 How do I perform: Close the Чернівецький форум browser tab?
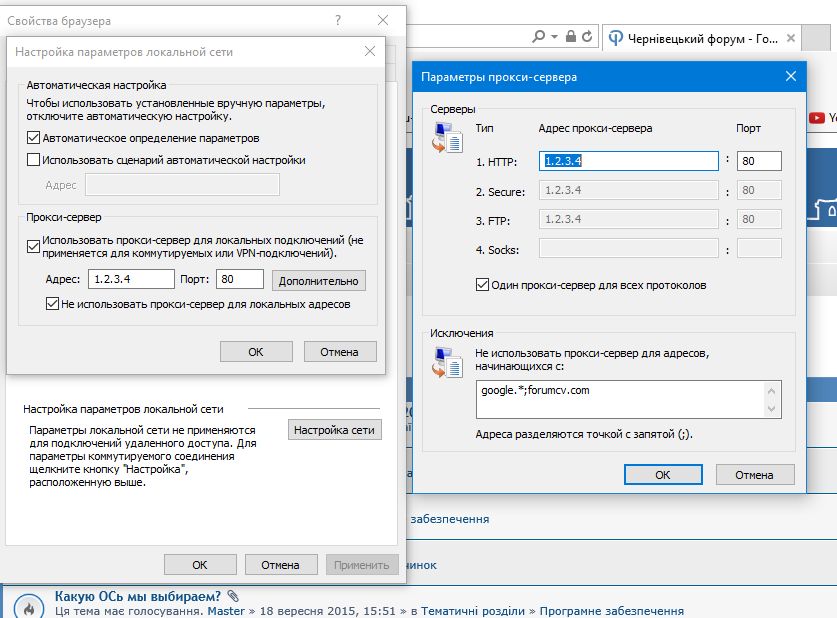coord(791,39)
